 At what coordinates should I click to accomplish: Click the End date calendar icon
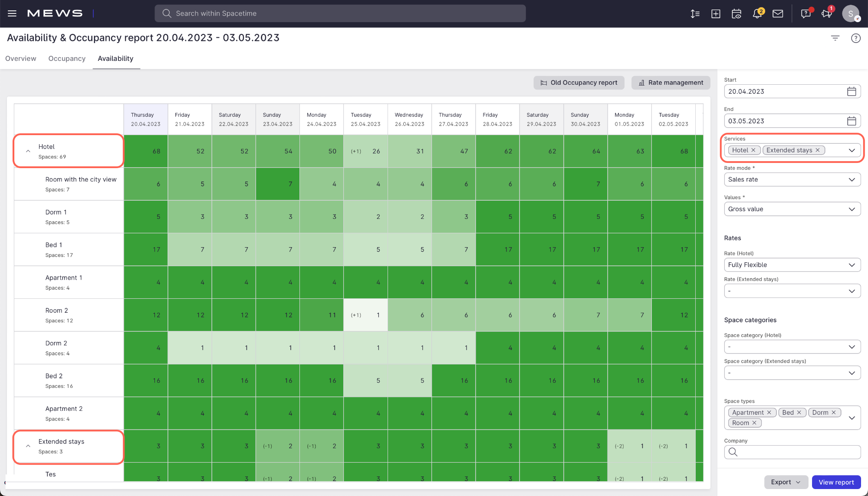point(852,121)
